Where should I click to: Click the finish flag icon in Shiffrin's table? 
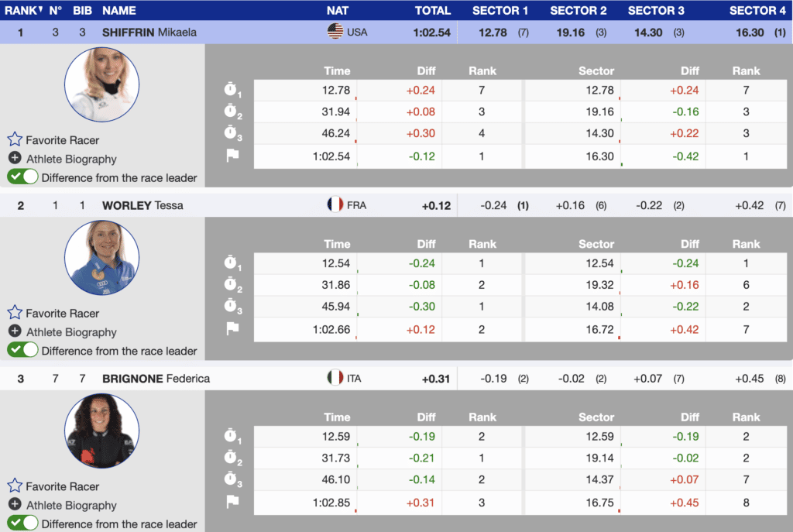[x=232, y=156]
